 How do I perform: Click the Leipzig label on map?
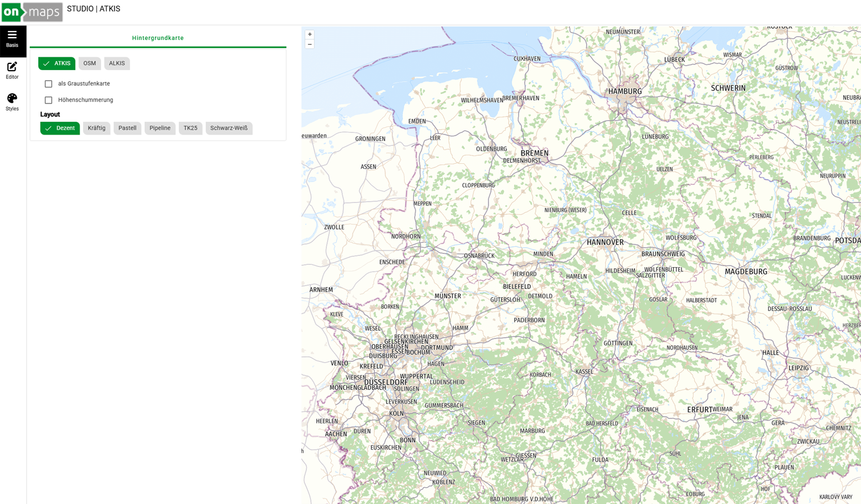(798, 368)
